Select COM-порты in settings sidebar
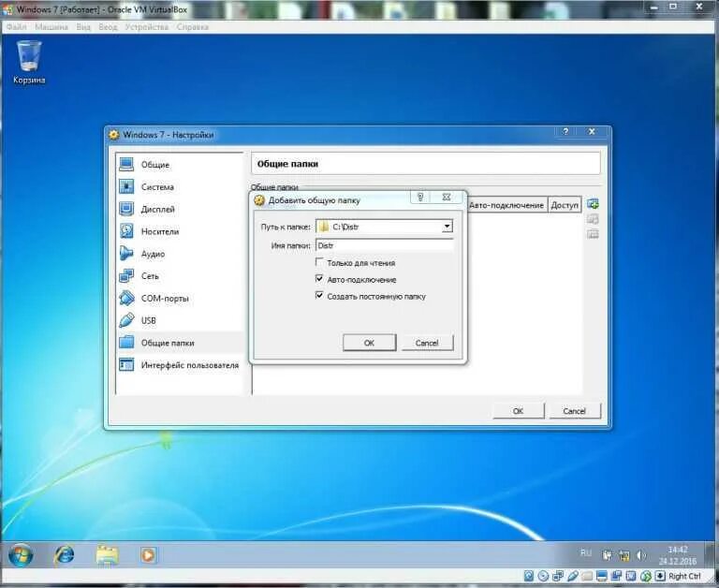The height and width of the screenshot is (588, 719). (x=180, y=298)
